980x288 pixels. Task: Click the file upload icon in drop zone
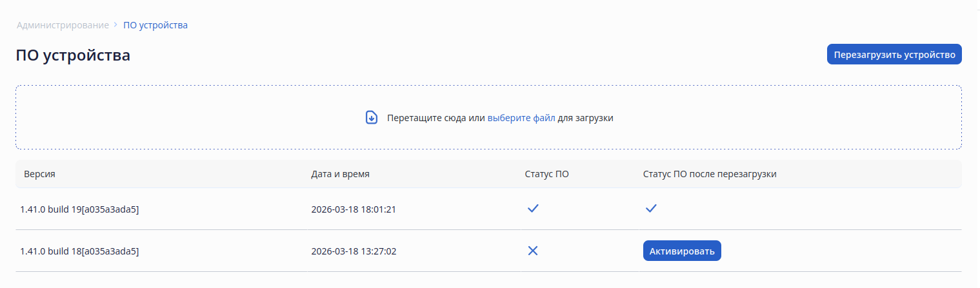point(372,118)
